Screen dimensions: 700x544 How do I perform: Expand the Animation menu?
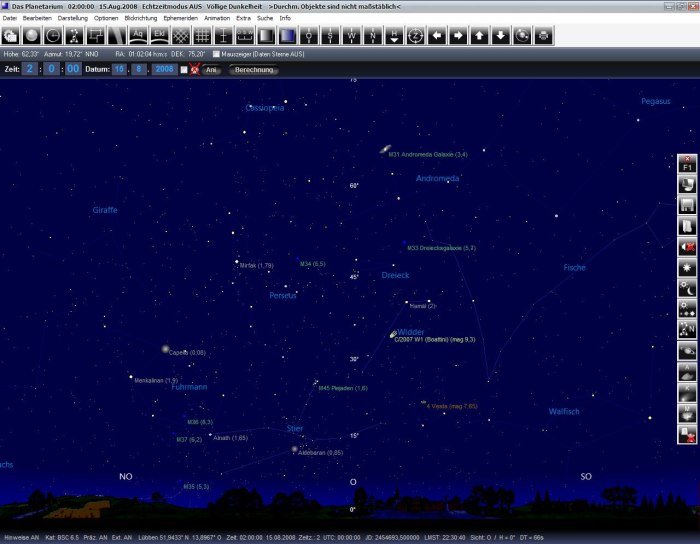216,18
